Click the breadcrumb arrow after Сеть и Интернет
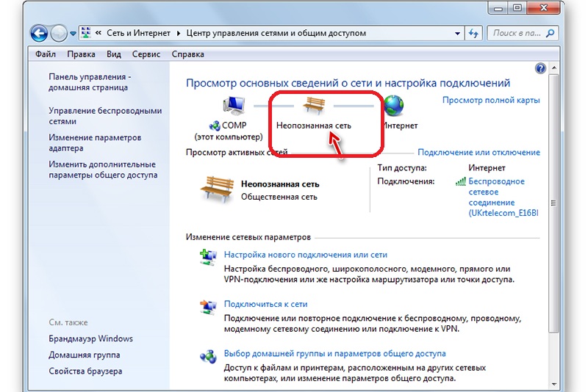The width and height of the screenshot is (588, 392). pos(179,33)
